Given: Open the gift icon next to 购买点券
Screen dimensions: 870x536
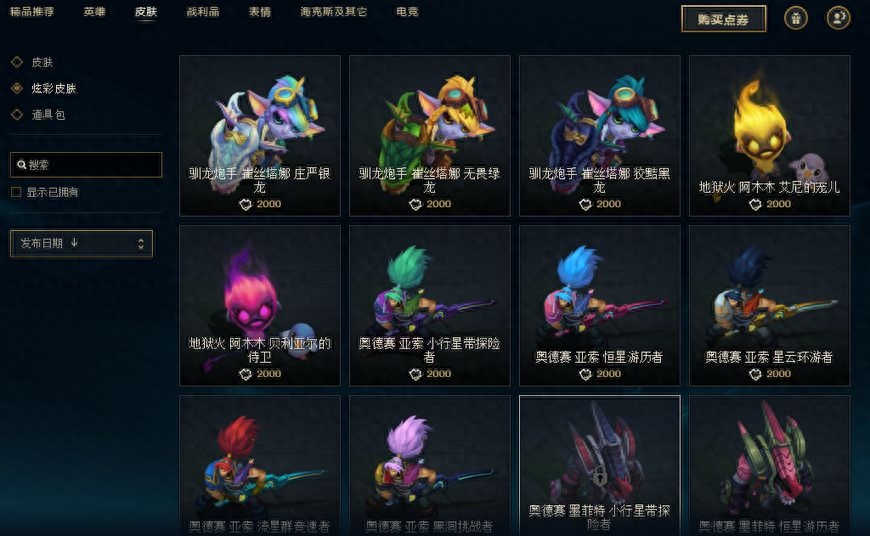Looking at the screenshot, I should 796,18.
